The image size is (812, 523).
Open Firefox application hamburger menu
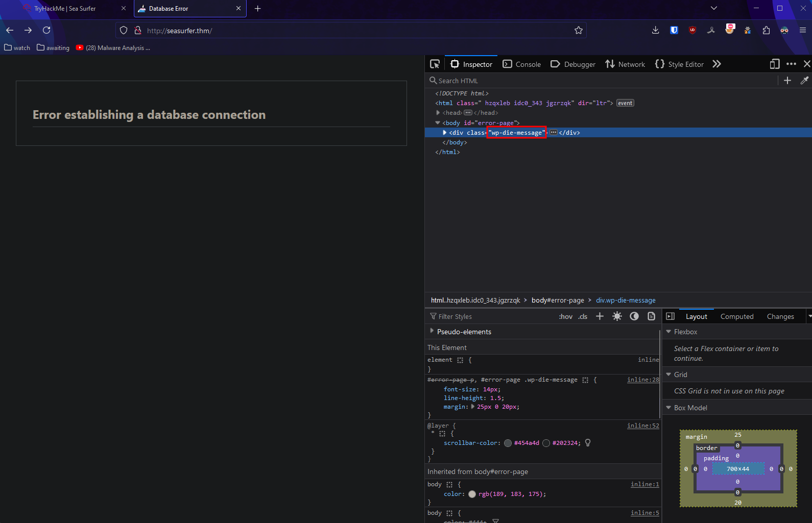click(803, 30)
